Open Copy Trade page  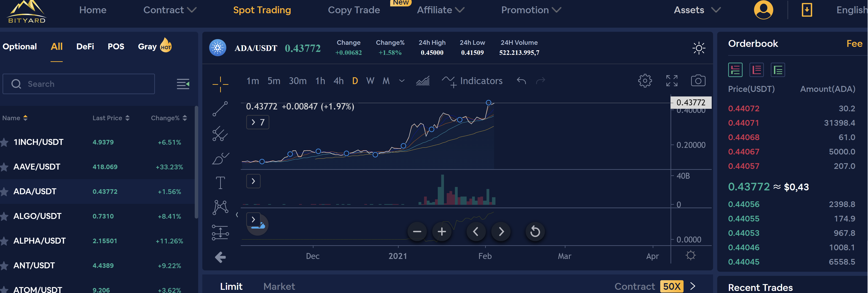coord(354,10)
